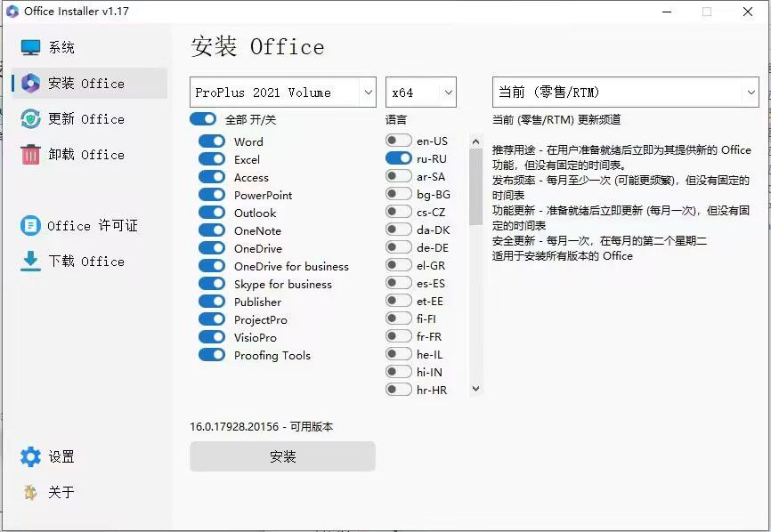
Task: Enable the cs-CZ language switch
Action: click(398, 212)
